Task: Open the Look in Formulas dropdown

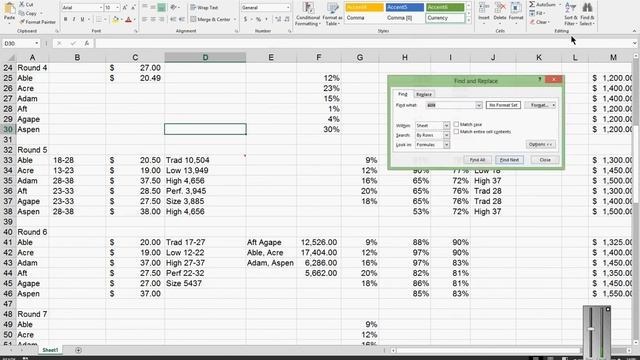Action: [x=446, y=145]
